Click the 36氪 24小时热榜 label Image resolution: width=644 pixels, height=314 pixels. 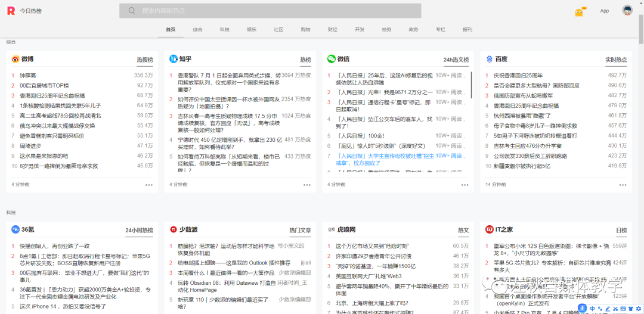coord(139,230)
